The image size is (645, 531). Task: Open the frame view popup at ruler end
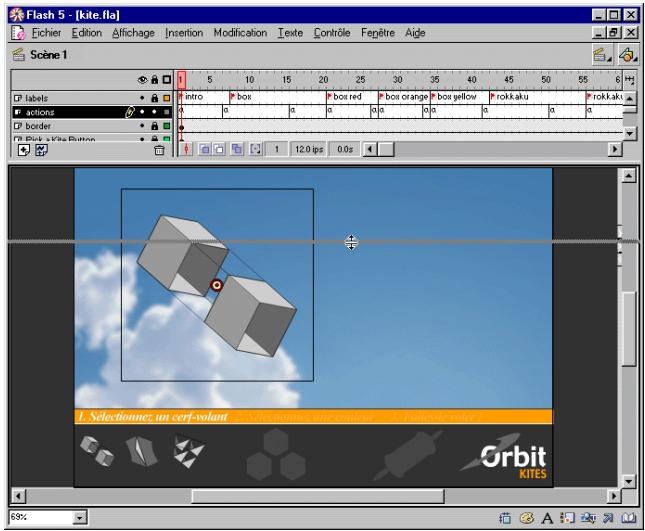click(629, 80)
